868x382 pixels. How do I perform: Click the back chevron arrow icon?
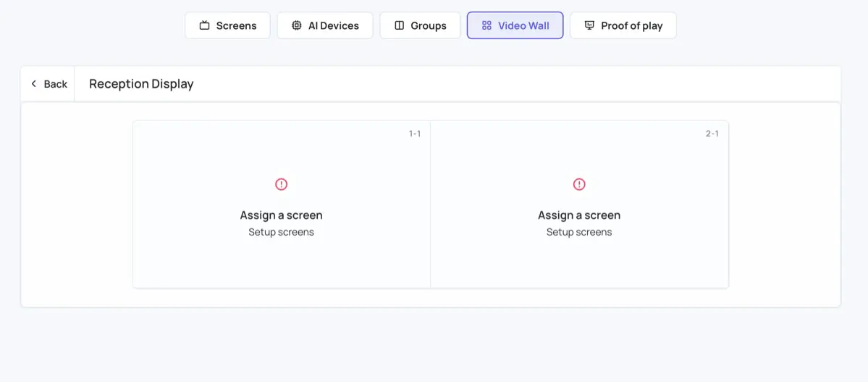[34, 83]
